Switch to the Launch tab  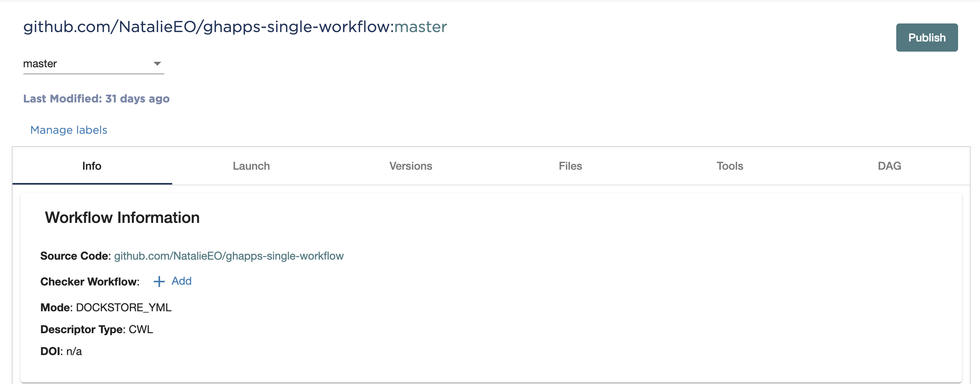click(251, 166)
